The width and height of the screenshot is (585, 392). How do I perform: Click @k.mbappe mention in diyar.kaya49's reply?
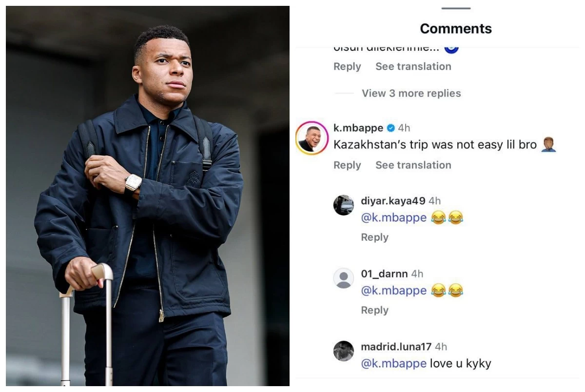coord(393,218)
